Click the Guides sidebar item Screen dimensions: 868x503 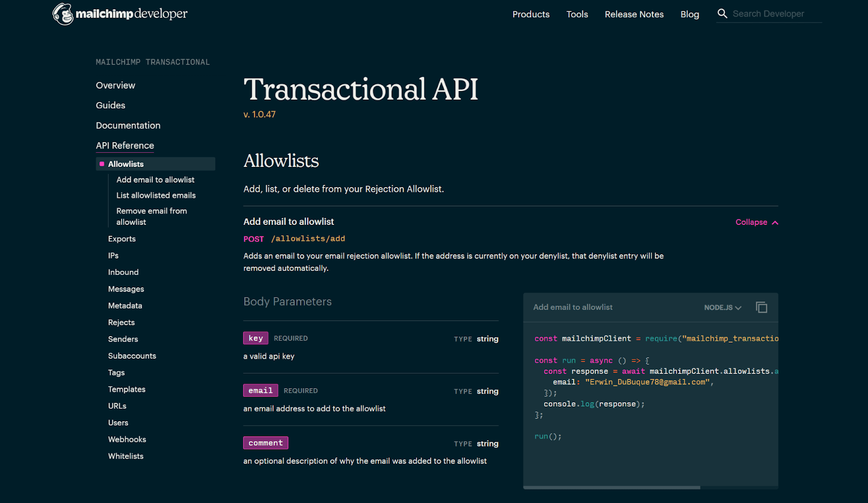click(110, 105)
